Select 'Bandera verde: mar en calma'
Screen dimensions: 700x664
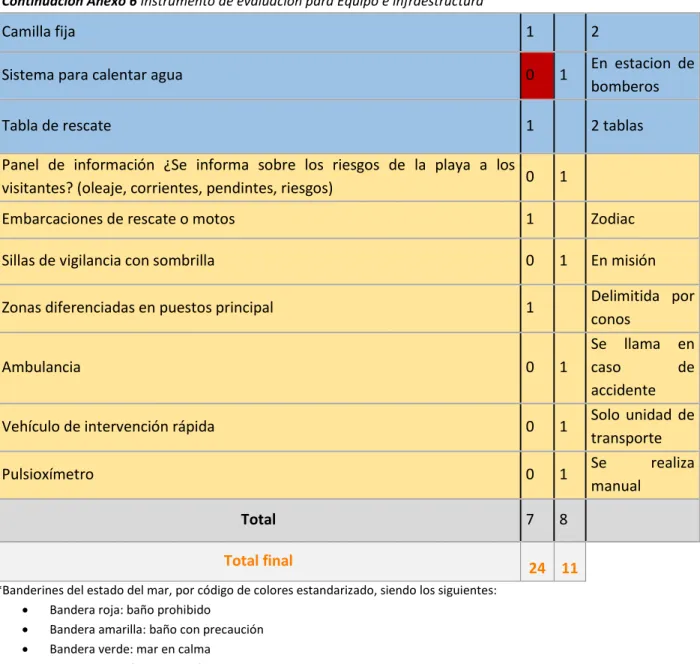pos(130,649)
